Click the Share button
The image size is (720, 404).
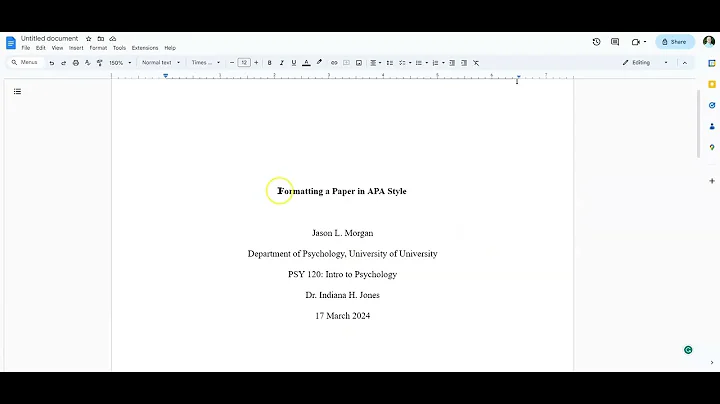(x=675, y=42)
